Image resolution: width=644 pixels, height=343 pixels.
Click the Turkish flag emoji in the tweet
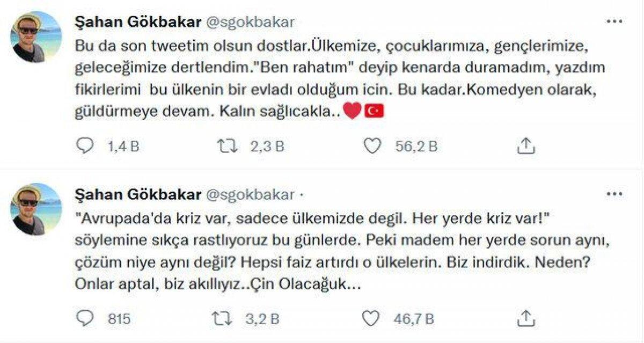(x=376, y=111)
